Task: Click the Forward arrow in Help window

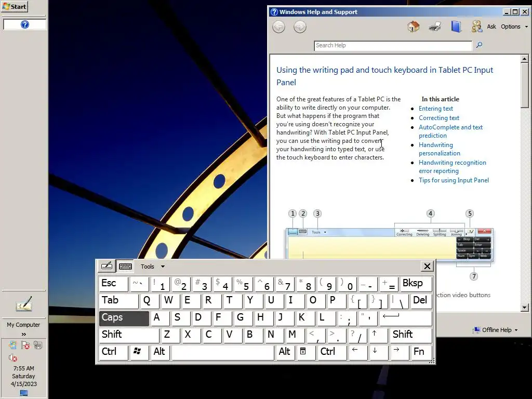Action: [x=300, y=27]
